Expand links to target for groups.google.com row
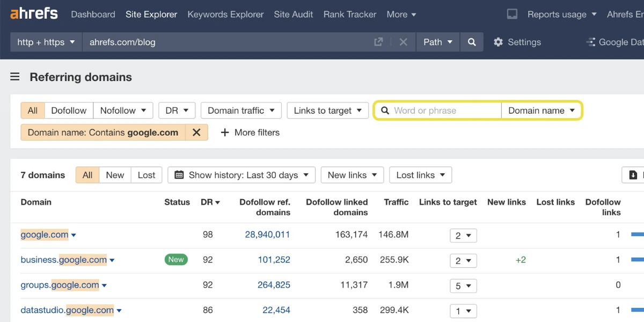Viewport: 644px width, 322px height. tap(463, 286)
